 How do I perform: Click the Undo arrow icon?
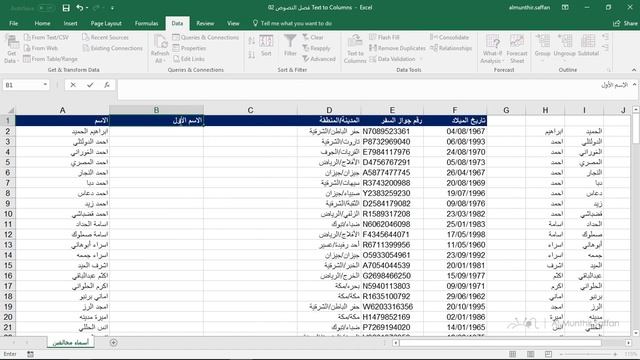coord(80,8)
